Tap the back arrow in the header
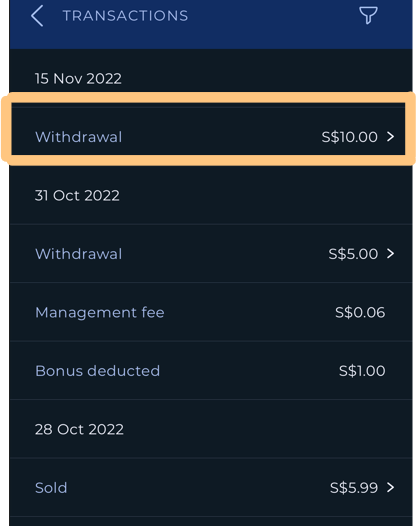The image size is (416, 526). point(37,15)
